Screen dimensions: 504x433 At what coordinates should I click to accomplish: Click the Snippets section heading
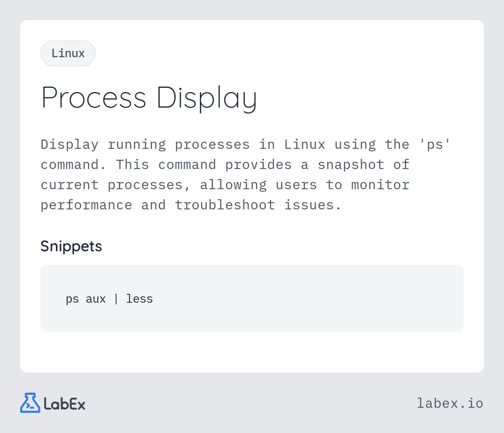pyautogui.click(x=71, y=246)
